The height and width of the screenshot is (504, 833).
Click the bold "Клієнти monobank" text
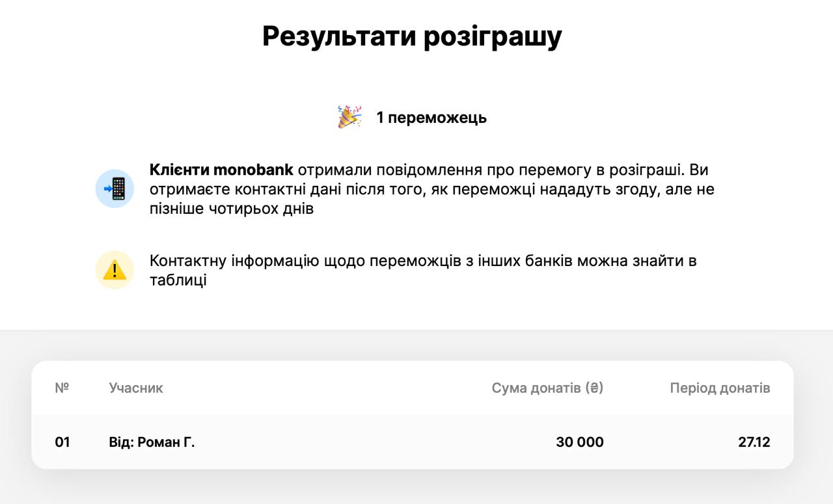coord(221,170)
